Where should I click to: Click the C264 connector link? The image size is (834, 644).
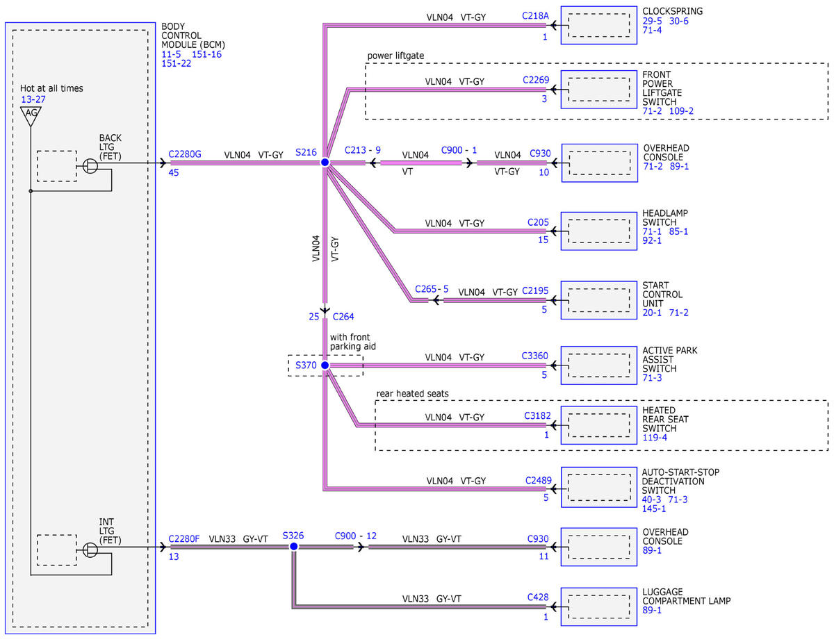(x=343, y=317)
